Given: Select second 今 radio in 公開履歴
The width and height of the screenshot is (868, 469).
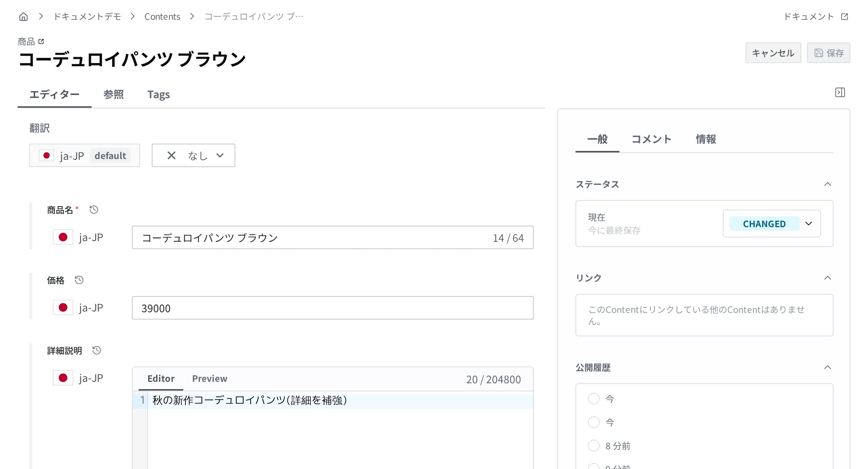Looking at the screenshot, I should [x=594, y=422].
